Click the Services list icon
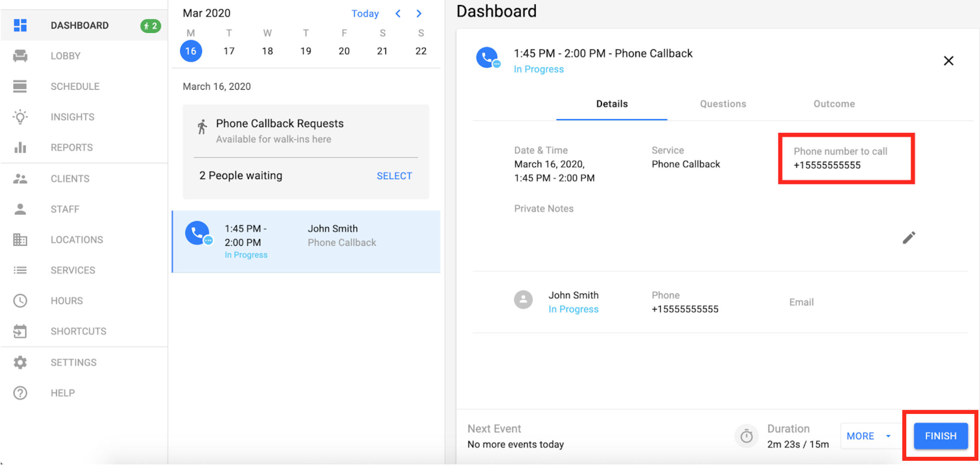The height and width of the screenshot is (466, 980). [x=20, y=270]
